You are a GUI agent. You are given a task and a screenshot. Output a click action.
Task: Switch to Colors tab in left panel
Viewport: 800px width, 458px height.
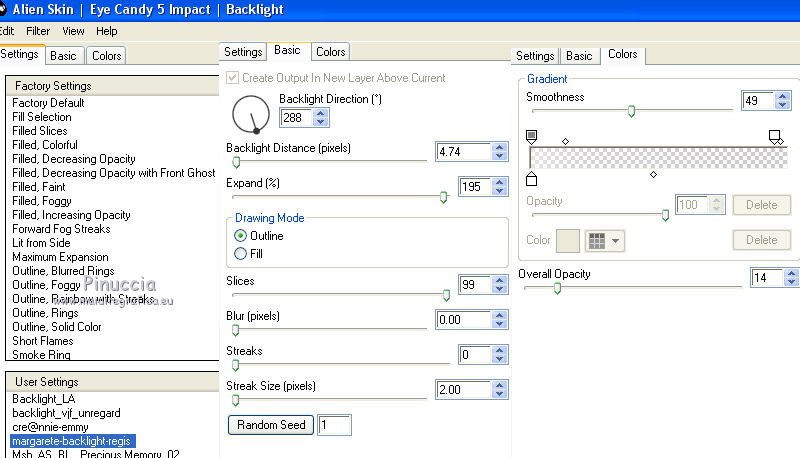[x=107, y=56]
